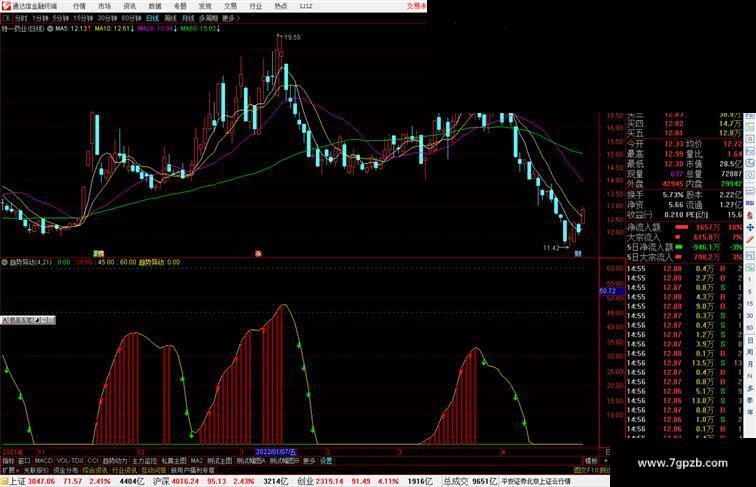Expand the 扩展 panel

point(10,470)
